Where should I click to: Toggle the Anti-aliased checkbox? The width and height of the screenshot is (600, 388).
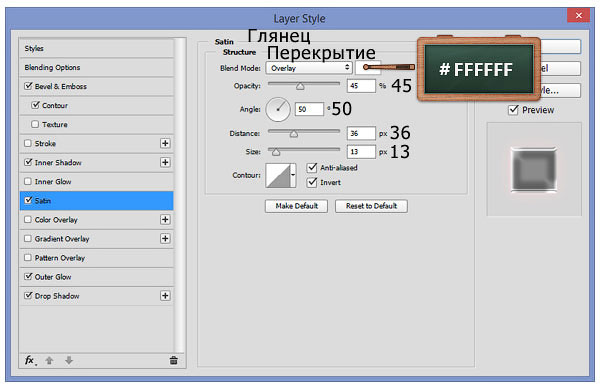[312, 168]
